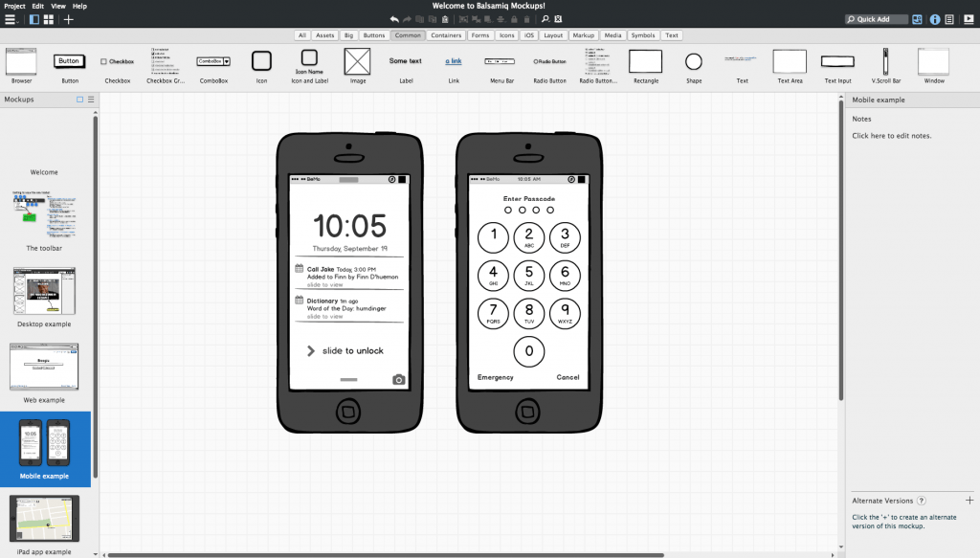Switch to the iOS components tab

point(529,34)
